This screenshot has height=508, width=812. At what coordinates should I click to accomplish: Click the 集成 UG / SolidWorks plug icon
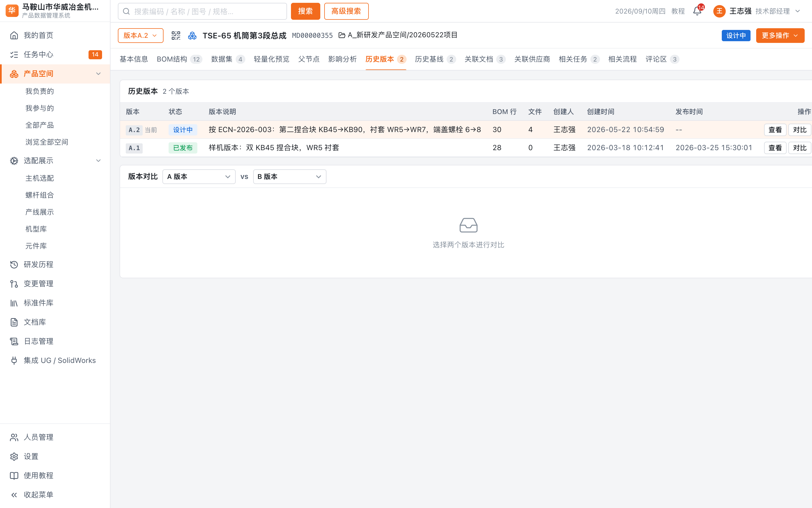click(x=14, y=360)
